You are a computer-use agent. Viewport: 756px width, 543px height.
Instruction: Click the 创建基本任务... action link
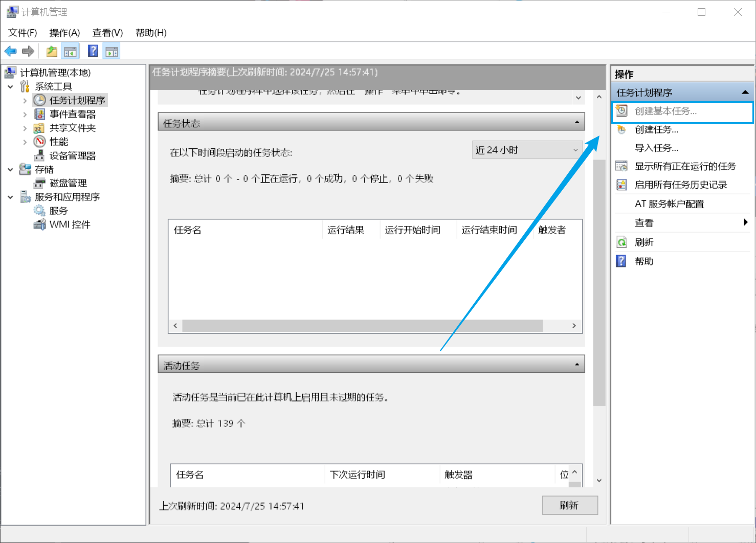[666, 111]
